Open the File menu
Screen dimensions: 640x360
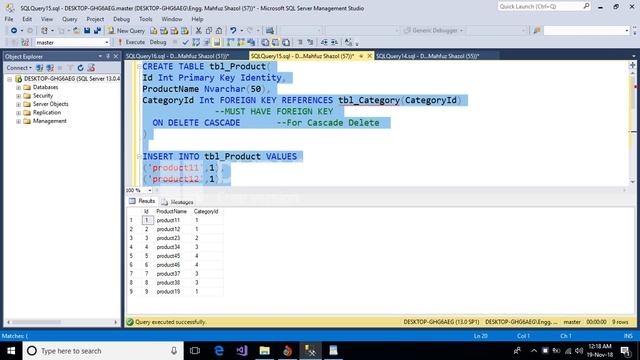pos(9,19)
